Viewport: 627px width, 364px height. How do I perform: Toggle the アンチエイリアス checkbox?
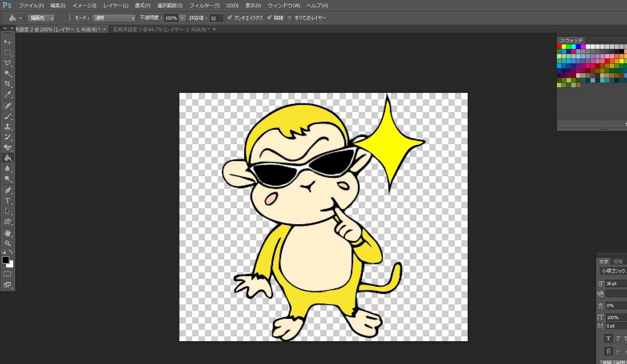pos(230,18)
